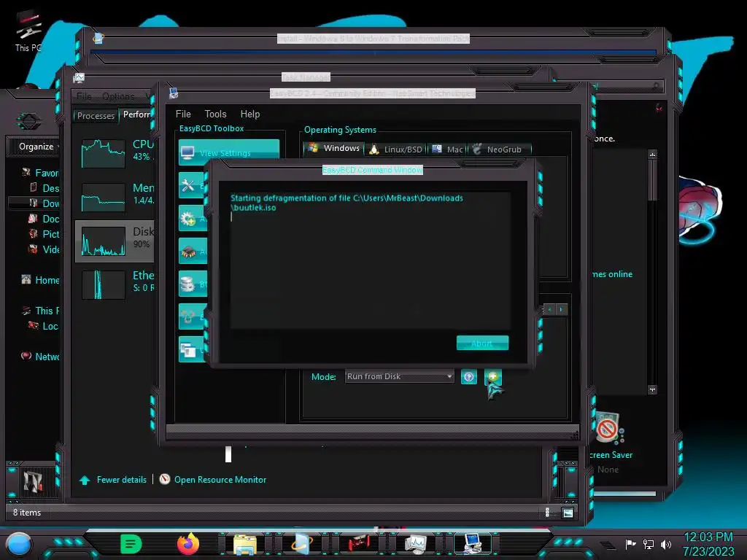Image resolution: width=747 pixels, height=560 pixels.
Task: Click the BCD Deployment icon in EasyBCD Toolbox
Action: click(x=188, y=316)
